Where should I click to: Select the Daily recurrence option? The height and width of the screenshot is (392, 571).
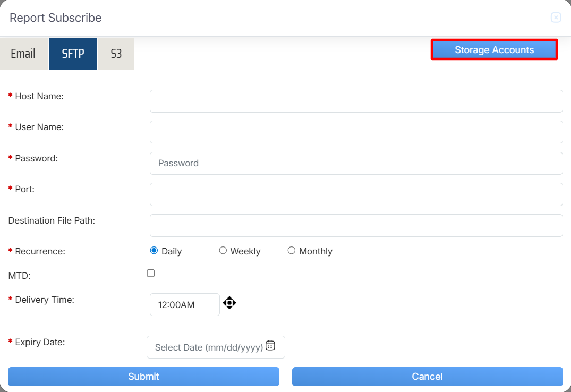click(x=154, y=251)
